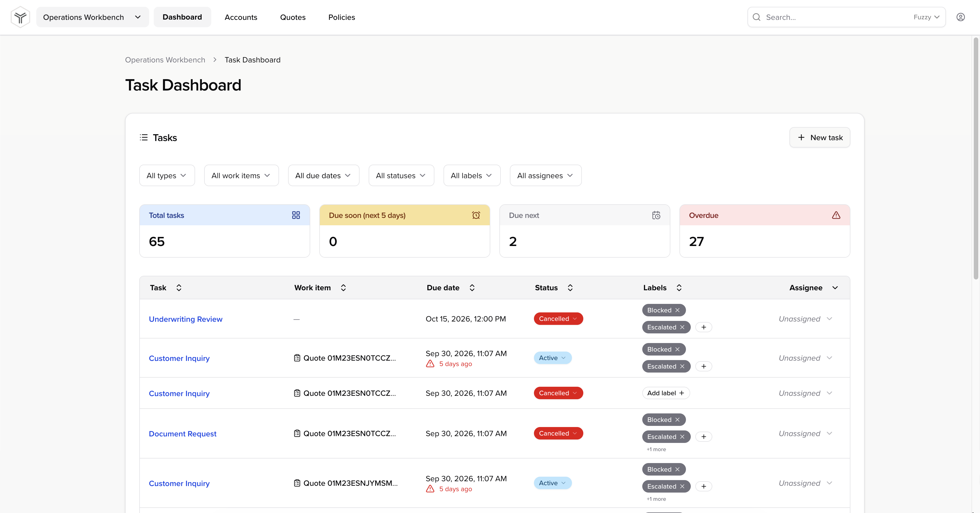Screen dimensions: 980x513
Task: Go to Operations Workbench breadcrumb
Action: click(165, 60)
